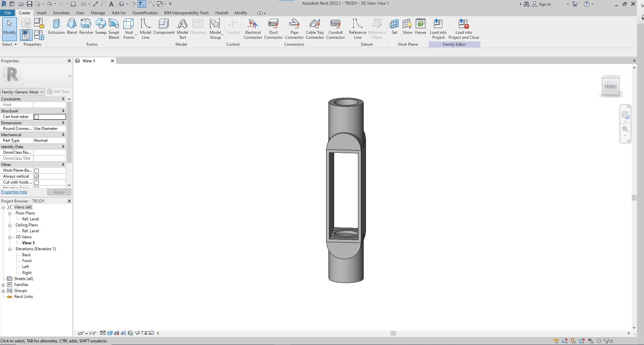The height and width of the screenshot is (345, 644).
Task: Create a Reference Line
Action: 357,28
